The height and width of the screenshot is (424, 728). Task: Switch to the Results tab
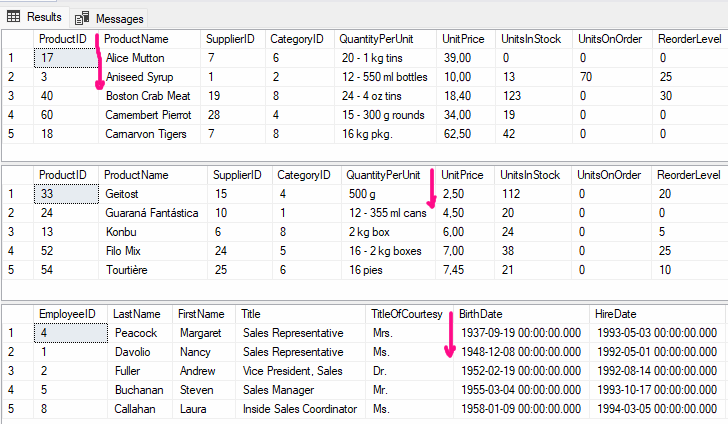point(35,17)
